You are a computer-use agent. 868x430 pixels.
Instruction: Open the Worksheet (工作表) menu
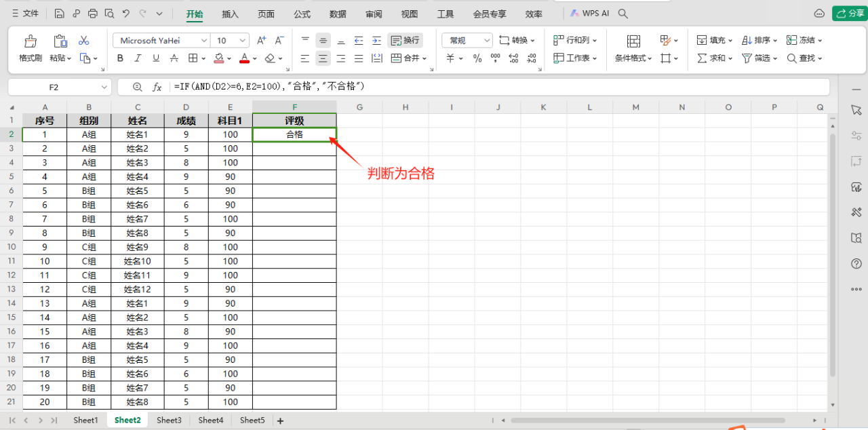click(576, 58)
